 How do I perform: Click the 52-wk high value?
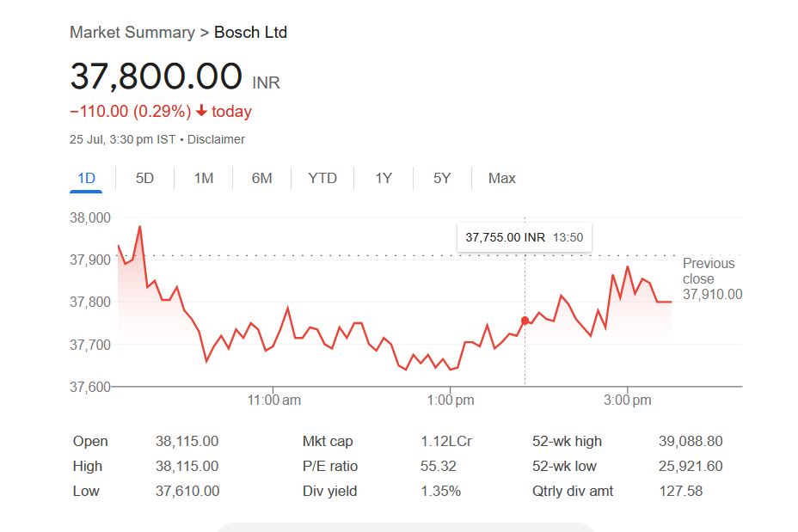[691, 442]
